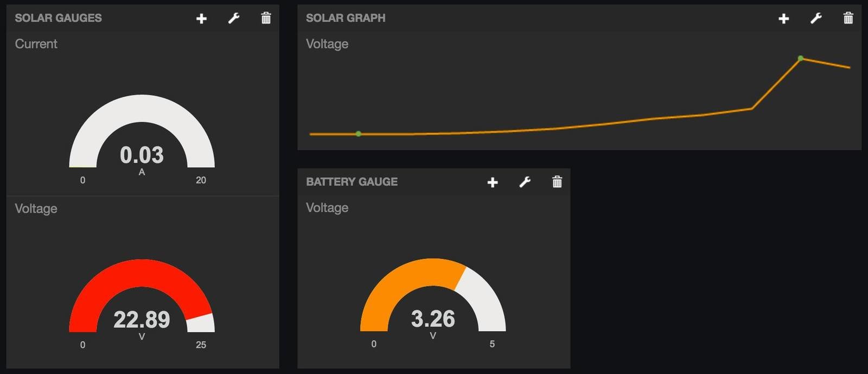Viewport: 868px width, 374px height.
Task: Click the 3.26 battery voltage reading
Action: pyautogui.click(x=433, y=319)
